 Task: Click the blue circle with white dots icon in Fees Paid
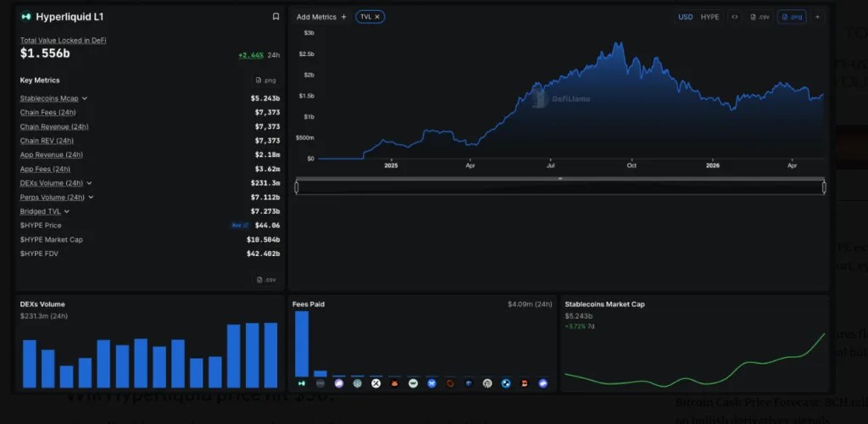(506, 383)
